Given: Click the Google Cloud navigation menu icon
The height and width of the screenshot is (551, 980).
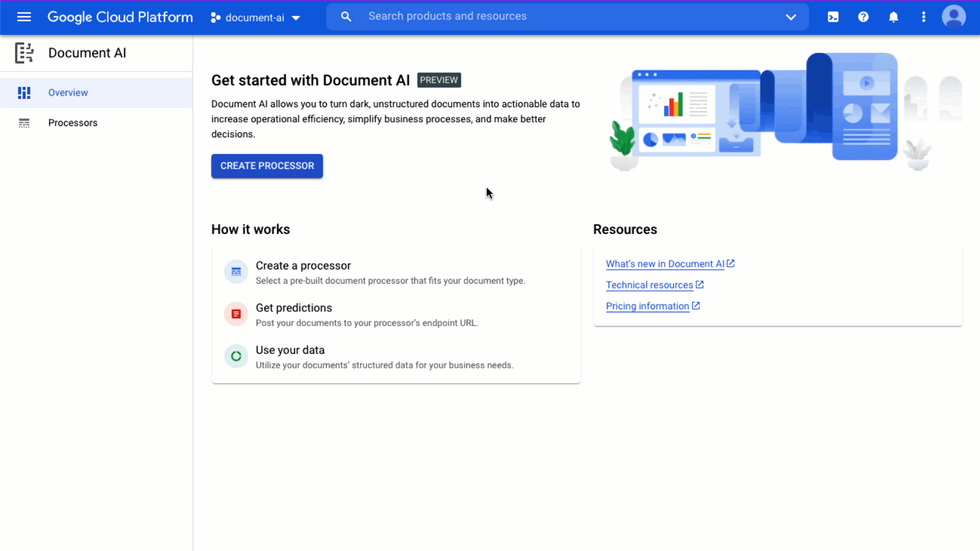Looking at the screenshot, I should 24,17.
